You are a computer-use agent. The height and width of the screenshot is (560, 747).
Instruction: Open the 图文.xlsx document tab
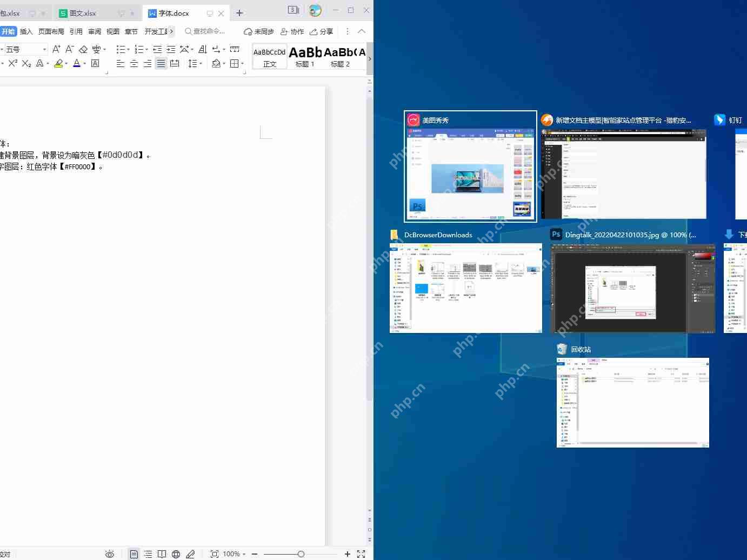coord(81,12)
